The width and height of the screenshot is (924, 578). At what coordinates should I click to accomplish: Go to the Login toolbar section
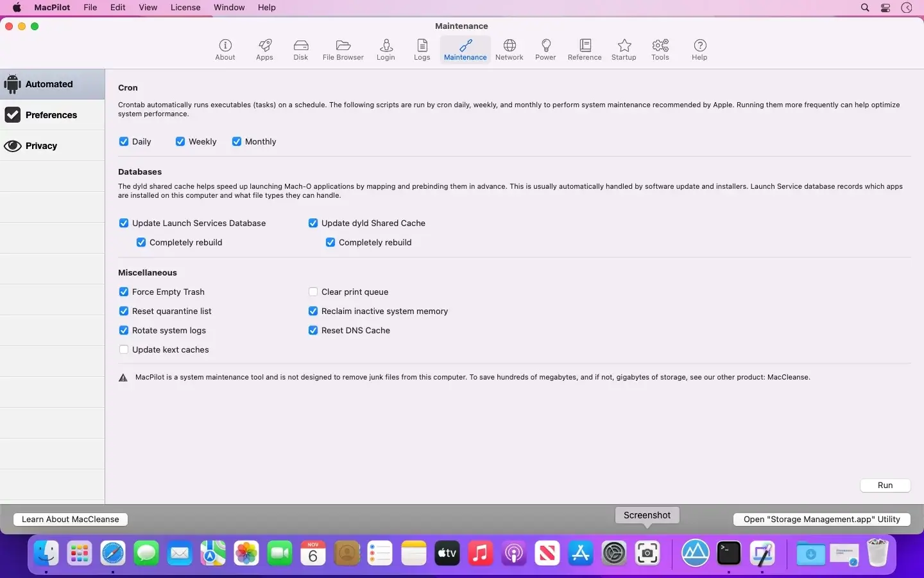[x=386, y=49]
